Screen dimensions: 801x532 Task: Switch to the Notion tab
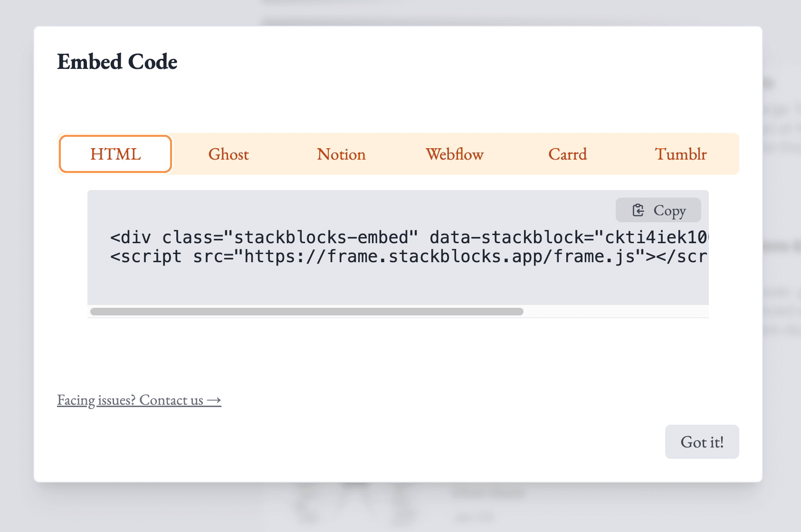pyautogui.click(x=341, y=154)
